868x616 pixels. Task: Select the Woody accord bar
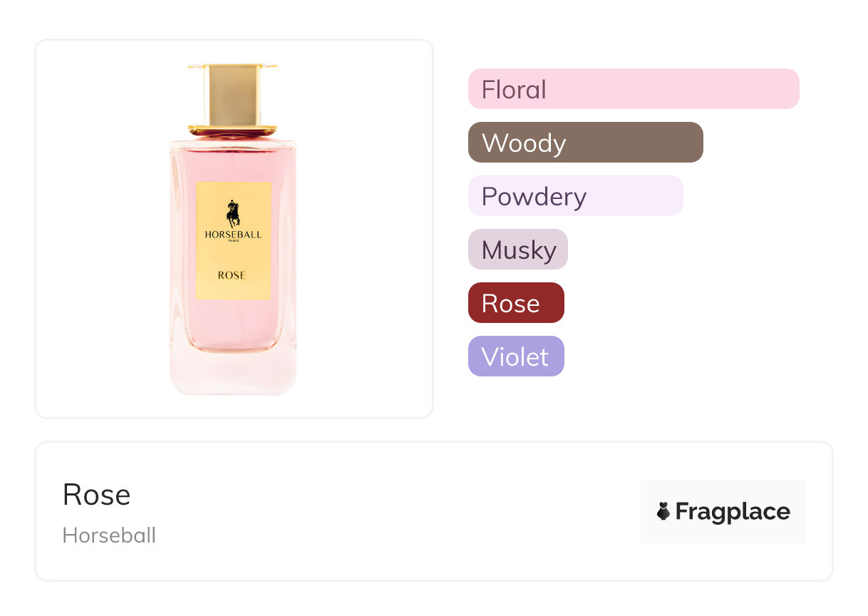(x=585, y=143)
